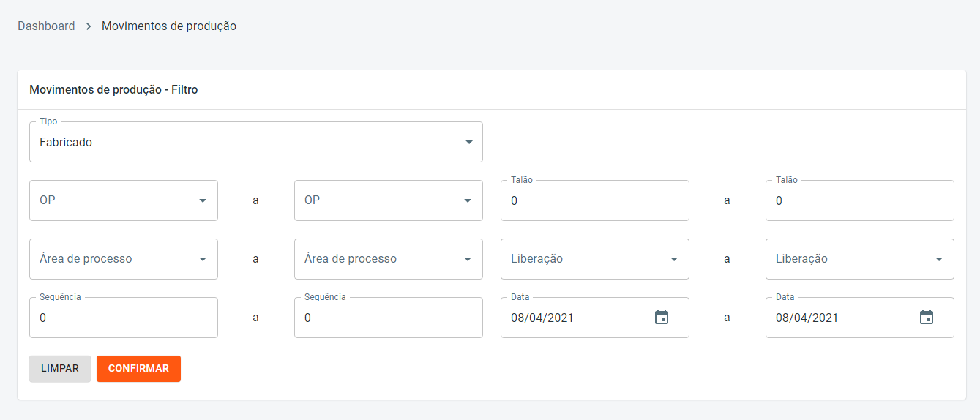Select Movimentos de produção breadcrumb item
Screen dimensions: 980x420
(169, 26)
